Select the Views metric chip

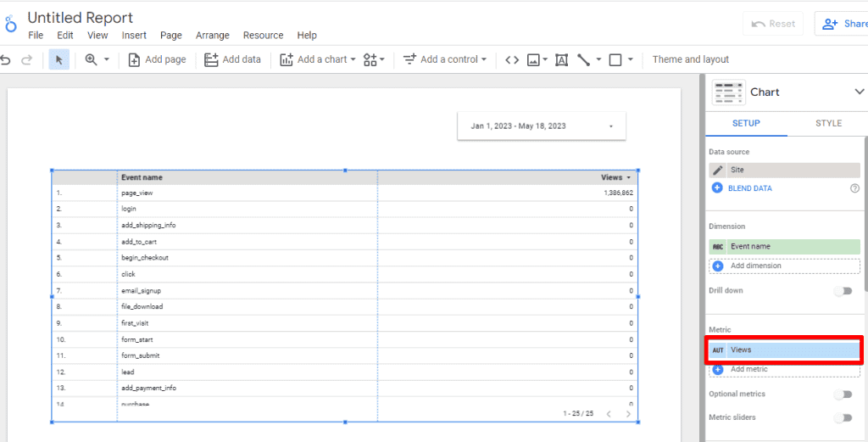pos(784,350)
